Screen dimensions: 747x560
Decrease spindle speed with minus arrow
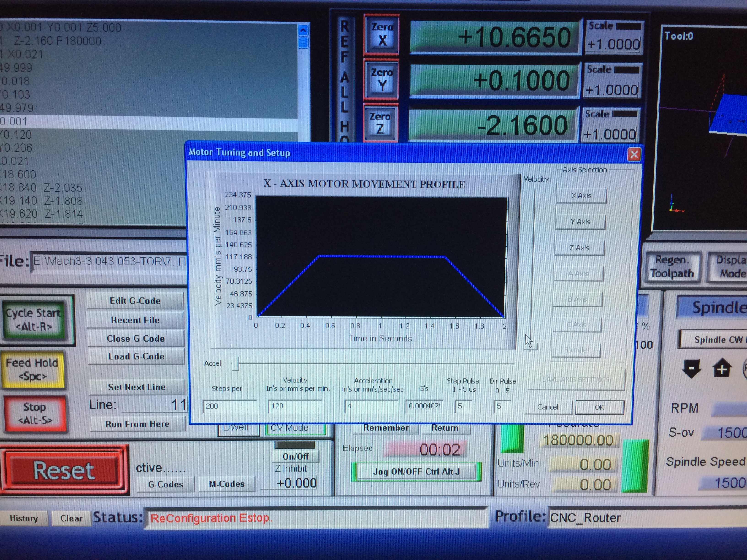(x=691, y=368)
